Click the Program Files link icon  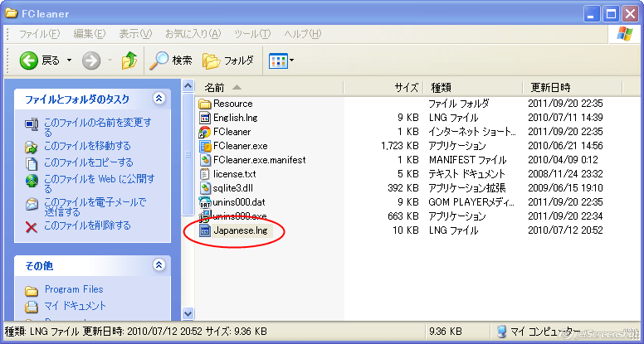pos(32,290)
